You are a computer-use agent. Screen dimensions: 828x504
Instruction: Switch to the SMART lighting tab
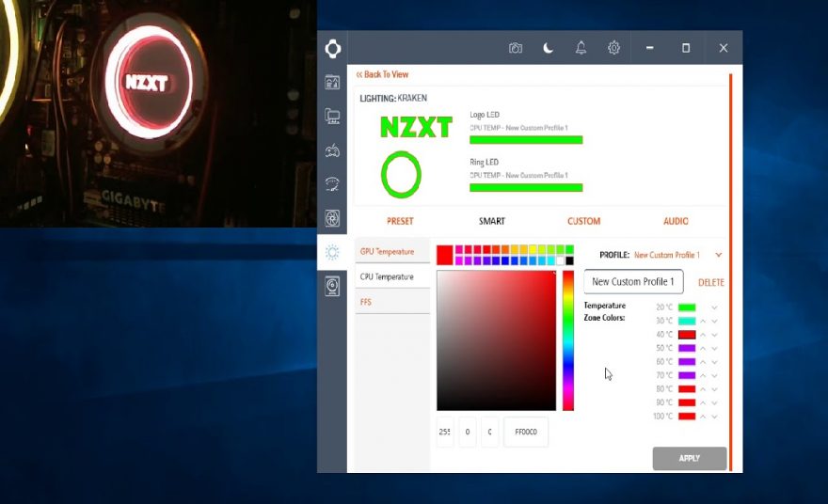[491, 221]
